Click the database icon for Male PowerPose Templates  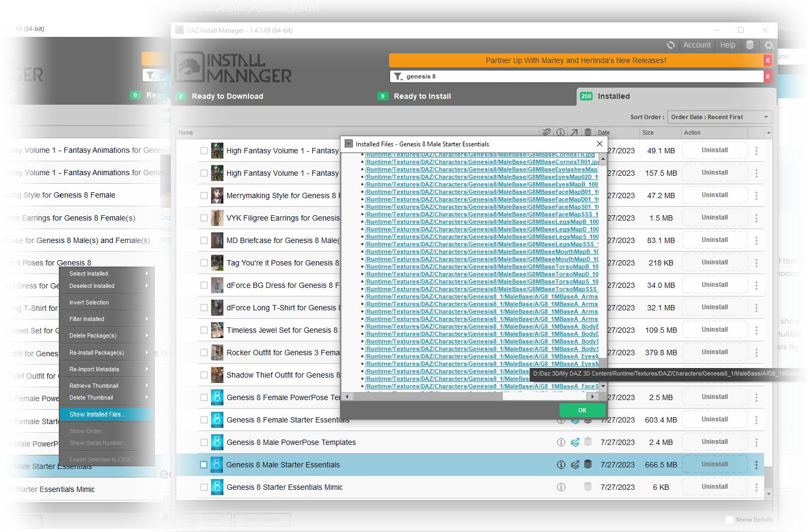pos(588,442)
